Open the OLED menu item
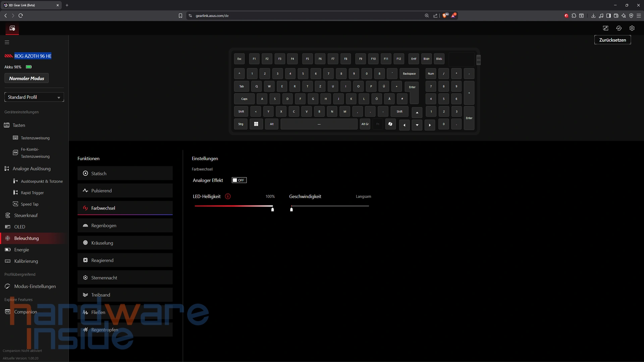This screenshot has width=644, height=362. point(19,227)
